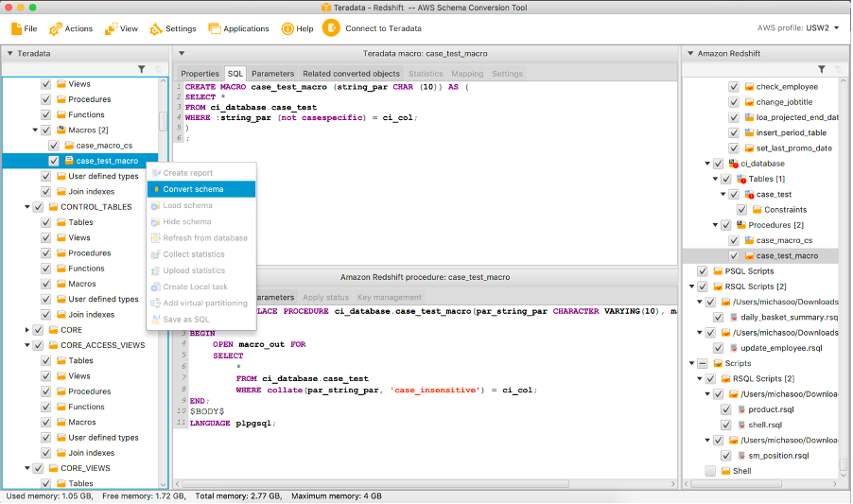Collapse the Macros [2] tree node
The height and width of the screenshot is (504, 853).
point(35,130)
